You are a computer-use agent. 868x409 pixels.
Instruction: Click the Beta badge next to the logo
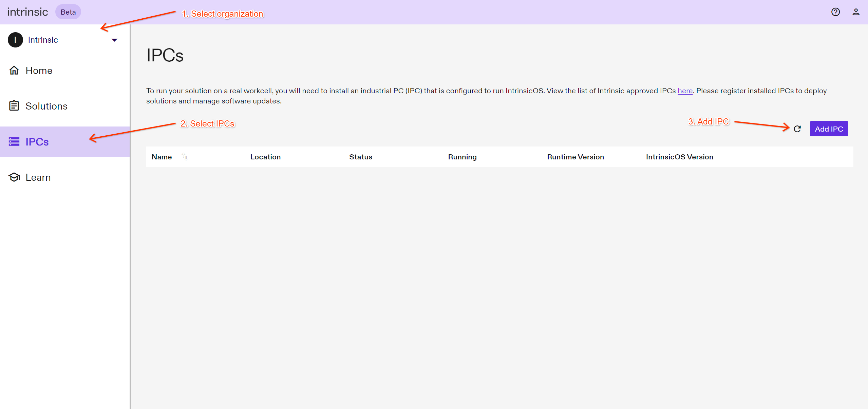click(x=68, y=12)
